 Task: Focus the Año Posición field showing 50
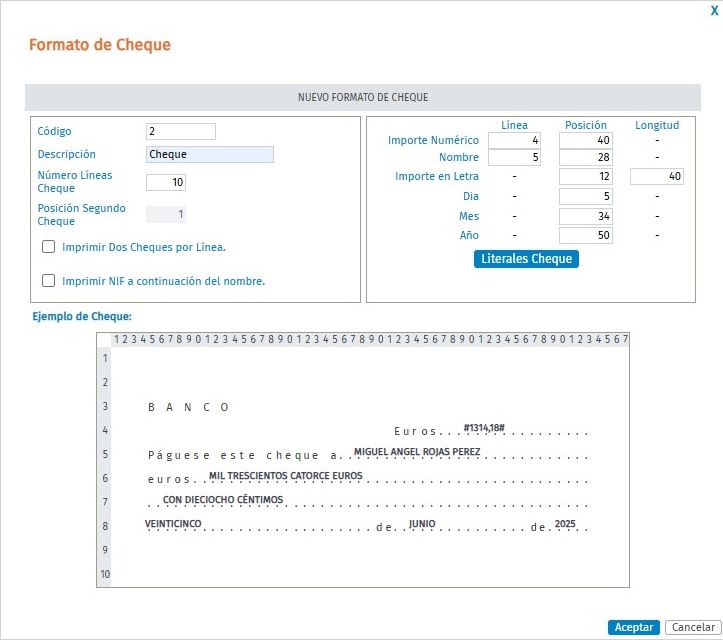click(x=586, y=235)
